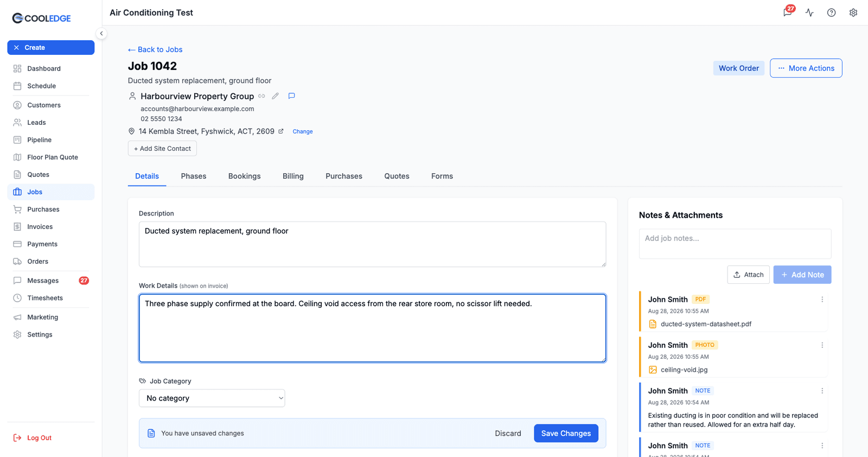Open Leads in the sidebar
Image resolution: width=868 pixels, height=457 pixels.
click(x=51, y=123)
